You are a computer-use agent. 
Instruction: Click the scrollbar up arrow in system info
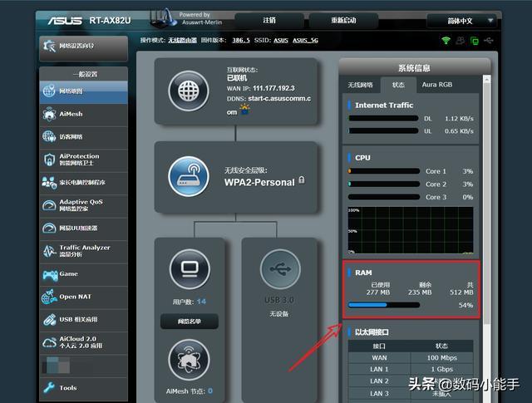487,80
